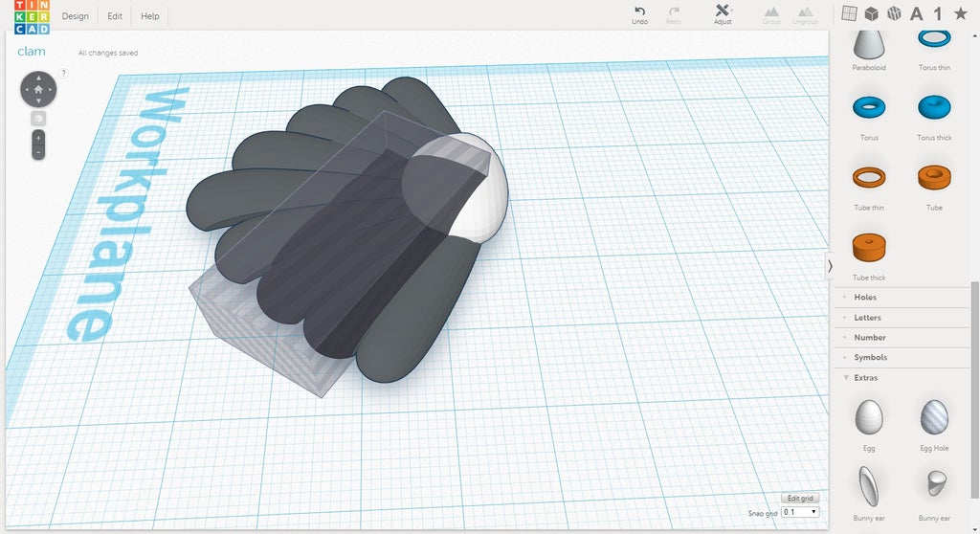Select the Paraboloid shape

[869, 50]
